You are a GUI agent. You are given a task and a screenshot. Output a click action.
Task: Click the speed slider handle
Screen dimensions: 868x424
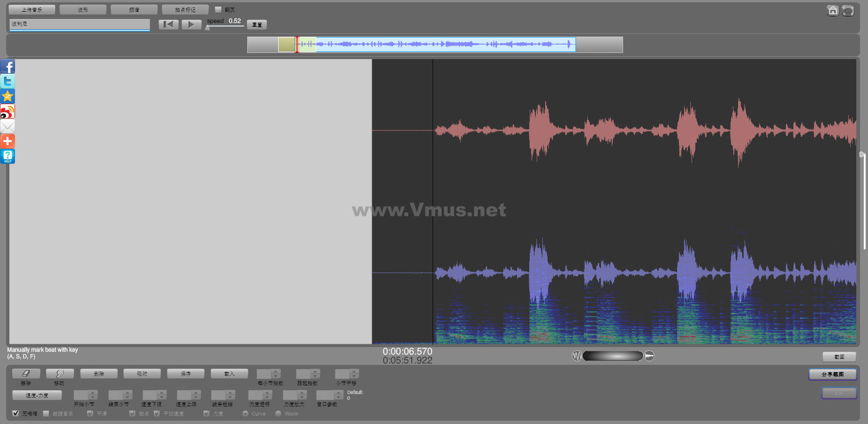tap(207, 28)
